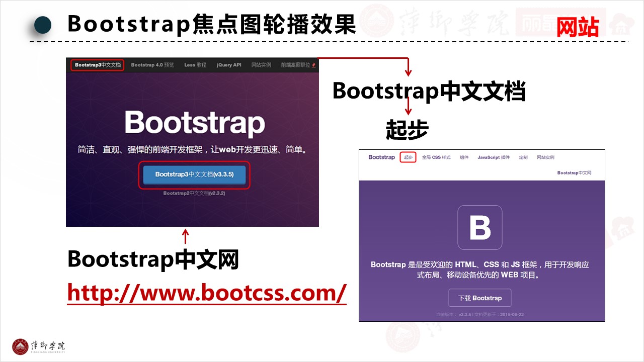
Task: Open Bootstrap 4.0 预览 nav item
Action: coord(152,65)
